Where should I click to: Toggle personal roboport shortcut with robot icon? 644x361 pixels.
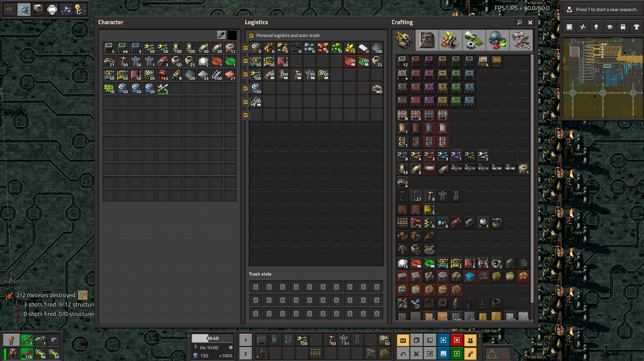click(x=470, y=340)
